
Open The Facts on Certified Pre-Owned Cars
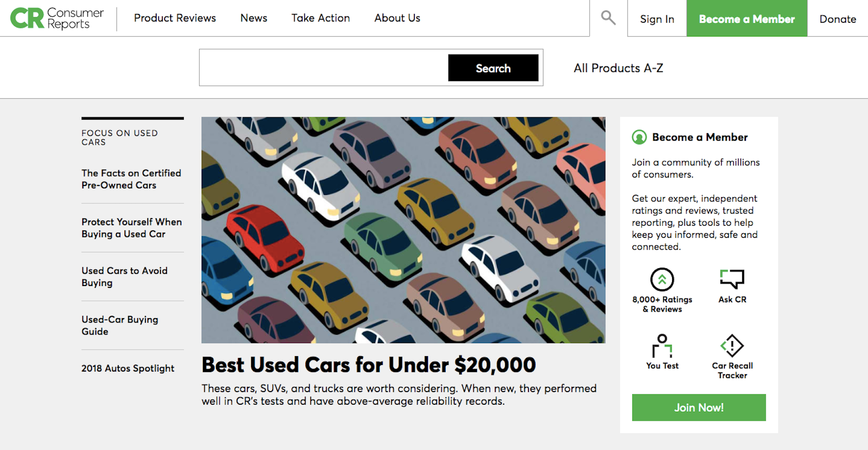click(131, 179)
